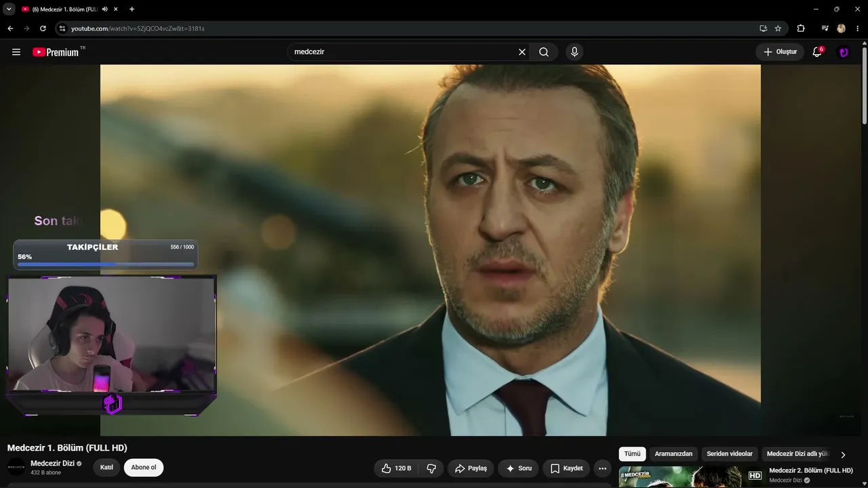Viewport: 868px width, 488px height.
Task: Open the Medcezir 2. Bölüm video thumbnail
Action: [691, 477]
